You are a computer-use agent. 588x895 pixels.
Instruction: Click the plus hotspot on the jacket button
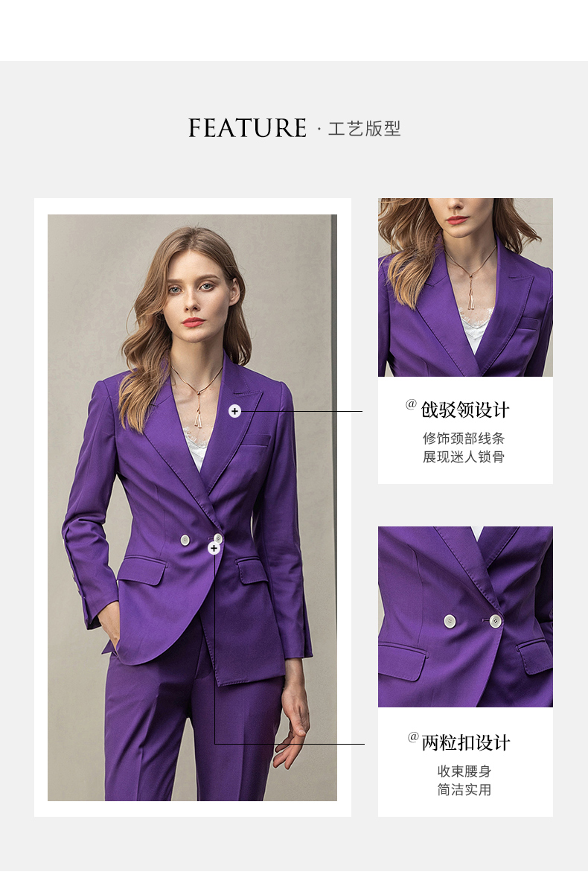214,549
